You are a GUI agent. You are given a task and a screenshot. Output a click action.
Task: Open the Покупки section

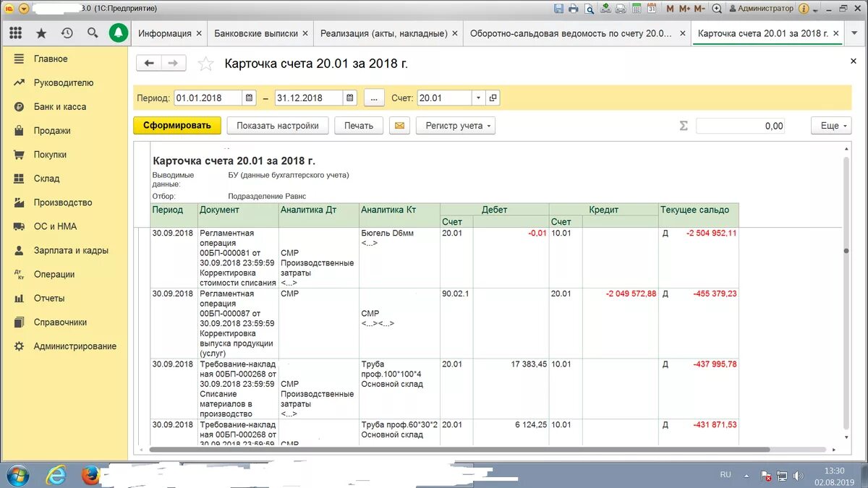(x=50, y=155)
